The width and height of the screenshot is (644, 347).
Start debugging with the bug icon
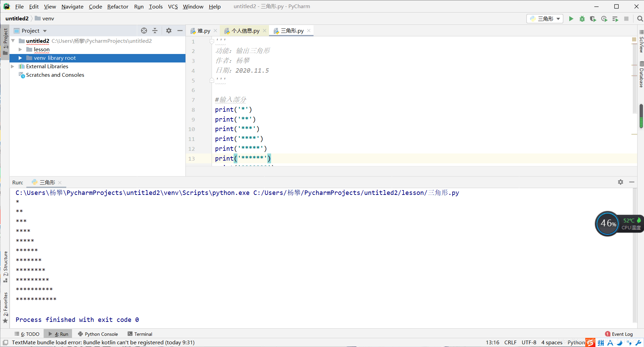tap(582, 19)
